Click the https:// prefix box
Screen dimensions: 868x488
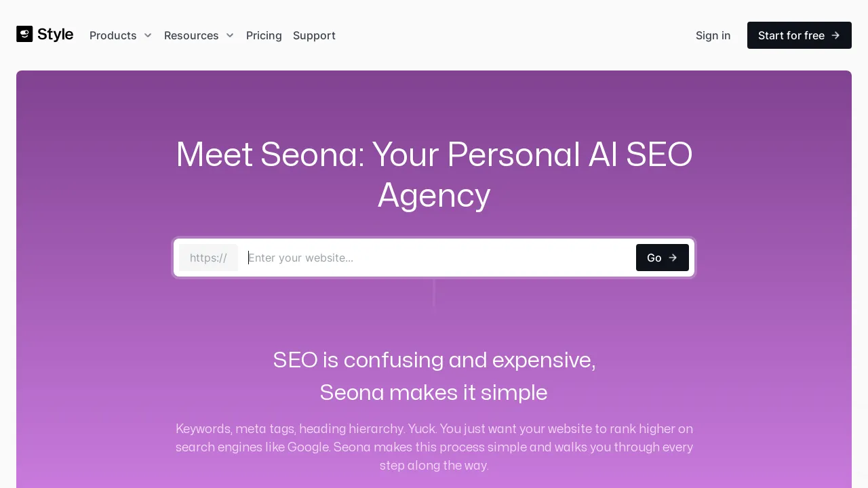coord(208,258)
